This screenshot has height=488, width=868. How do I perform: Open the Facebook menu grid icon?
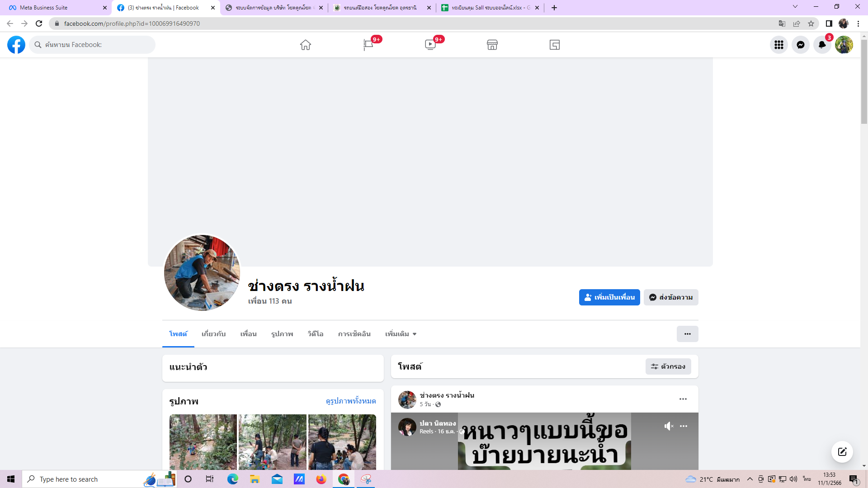pyautogui.click(x=779, y=45)
